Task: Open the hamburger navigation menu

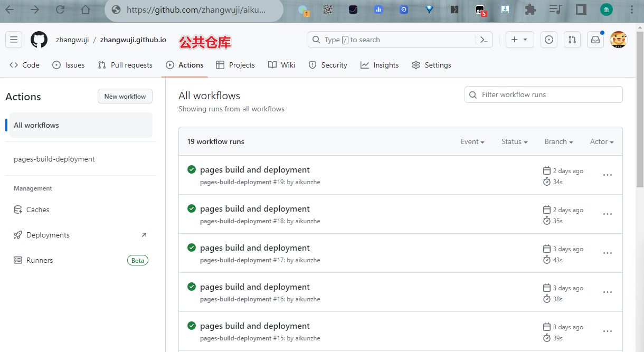Action: coord(14,40)
